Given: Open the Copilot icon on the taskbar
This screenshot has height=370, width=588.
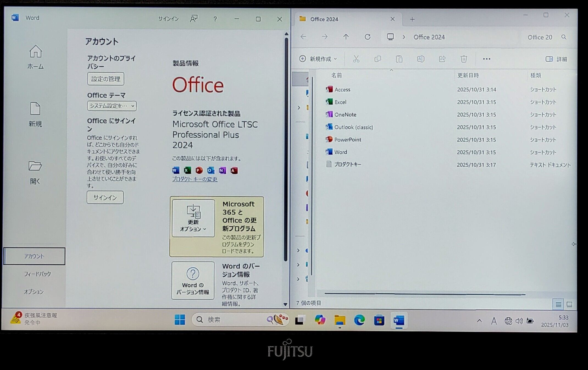Looking at the screenshot, I should click(x=320, y=320).
